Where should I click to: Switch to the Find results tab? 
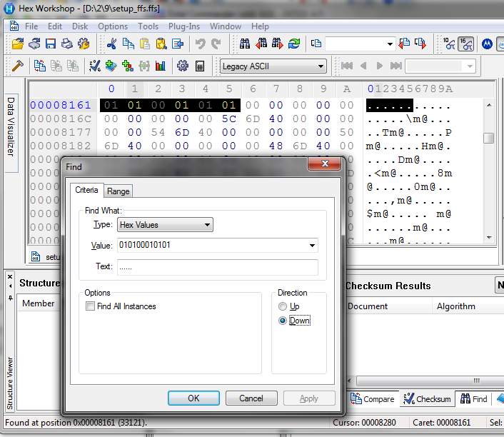tap(474, 398)
